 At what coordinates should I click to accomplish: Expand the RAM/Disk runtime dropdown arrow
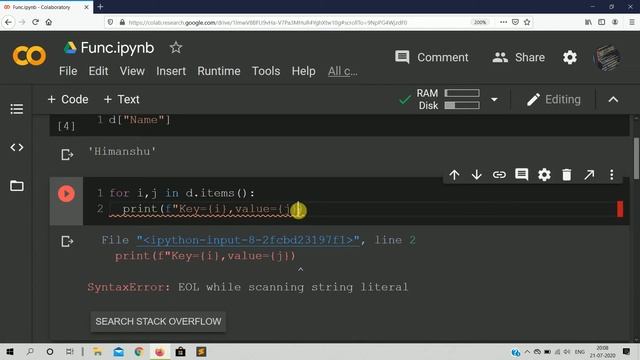click(x=494, y=99)
